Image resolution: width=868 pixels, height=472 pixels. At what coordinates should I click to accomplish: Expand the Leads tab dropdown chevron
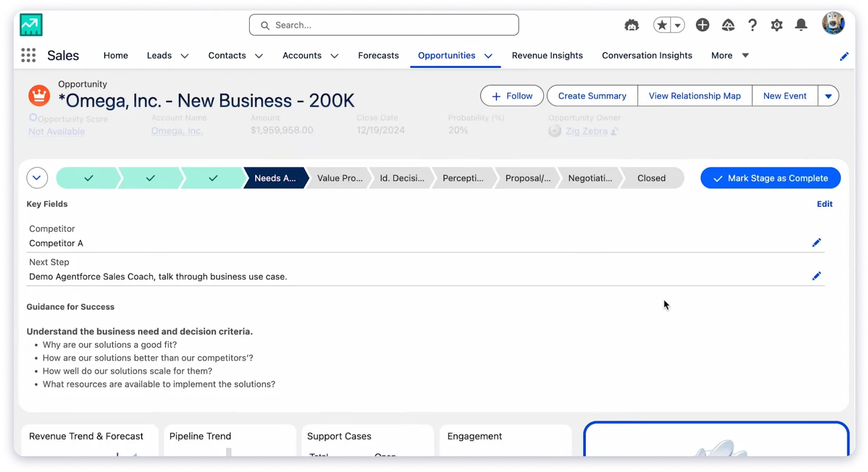point(185,56)
